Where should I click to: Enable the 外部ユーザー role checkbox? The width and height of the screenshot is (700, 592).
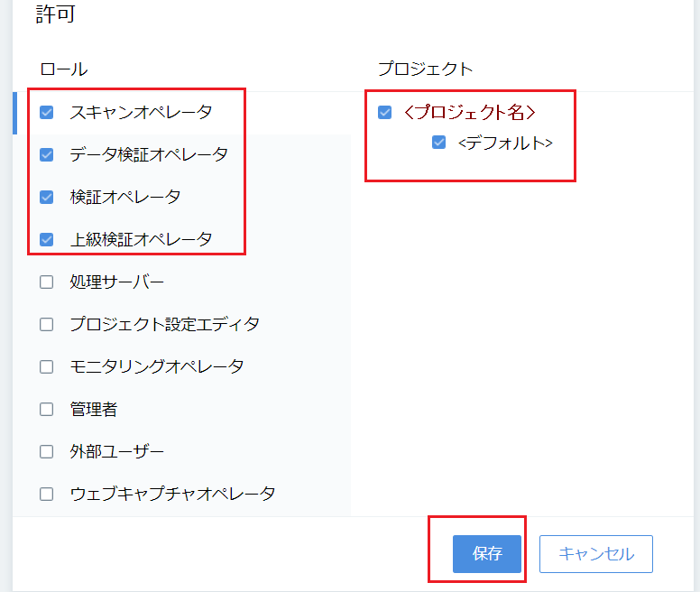click(46, 451)
